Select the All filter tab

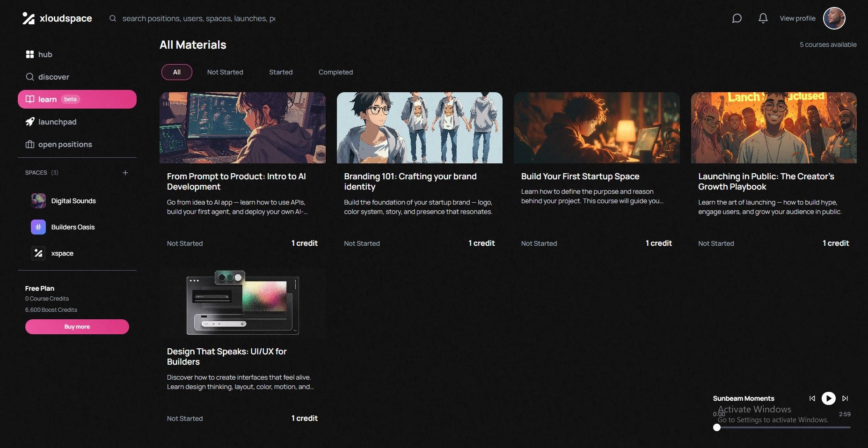point(177,72)
